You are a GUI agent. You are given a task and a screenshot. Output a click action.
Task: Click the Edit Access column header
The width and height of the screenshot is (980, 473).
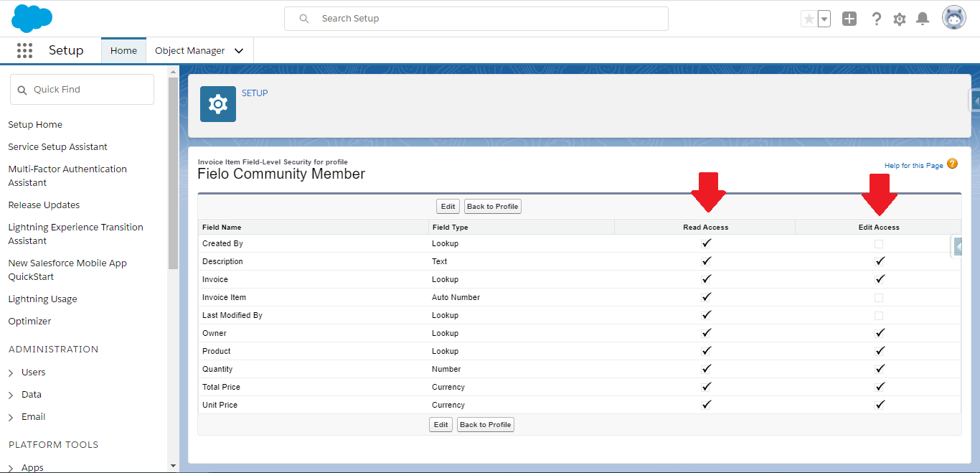pyautogui.click(x=879, y=228)
